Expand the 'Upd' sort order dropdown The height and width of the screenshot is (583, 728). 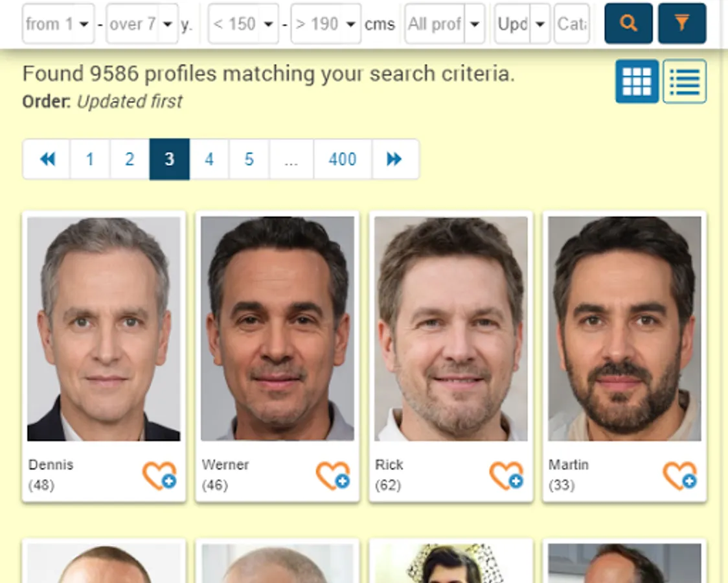pos(522,24)
